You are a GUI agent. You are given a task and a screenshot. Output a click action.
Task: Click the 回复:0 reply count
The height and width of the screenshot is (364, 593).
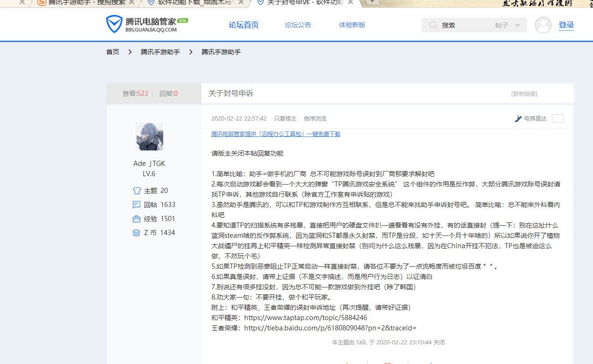168,93
